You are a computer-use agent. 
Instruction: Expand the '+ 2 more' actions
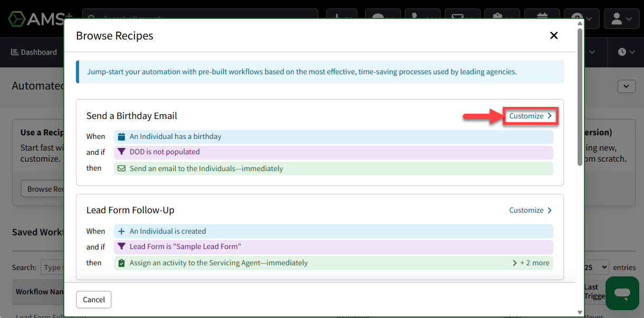(x=531, y=263)
